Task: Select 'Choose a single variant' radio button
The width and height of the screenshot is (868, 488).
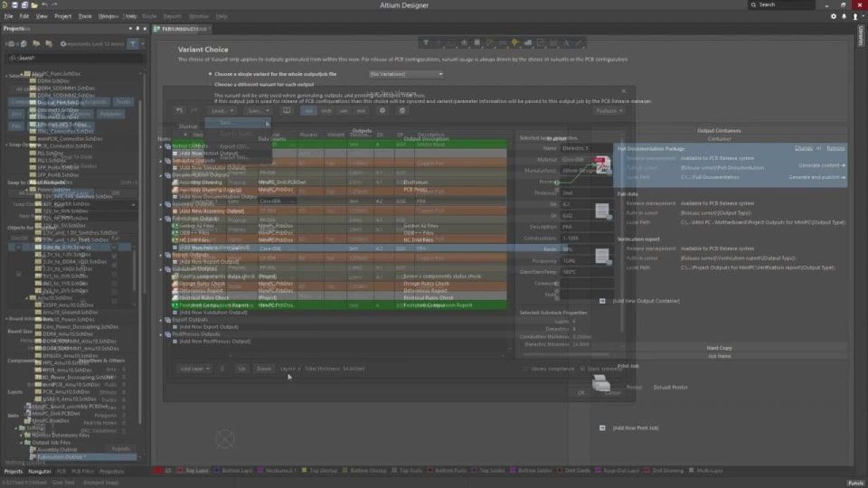Action: (x=210, y=74)
